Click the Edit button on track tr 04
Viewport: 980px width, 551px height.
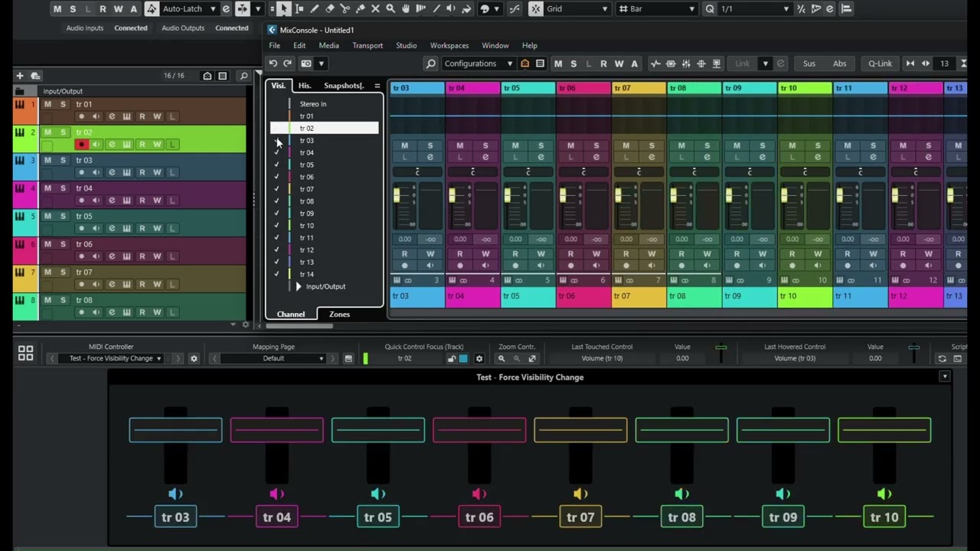(x=111, y=200)
